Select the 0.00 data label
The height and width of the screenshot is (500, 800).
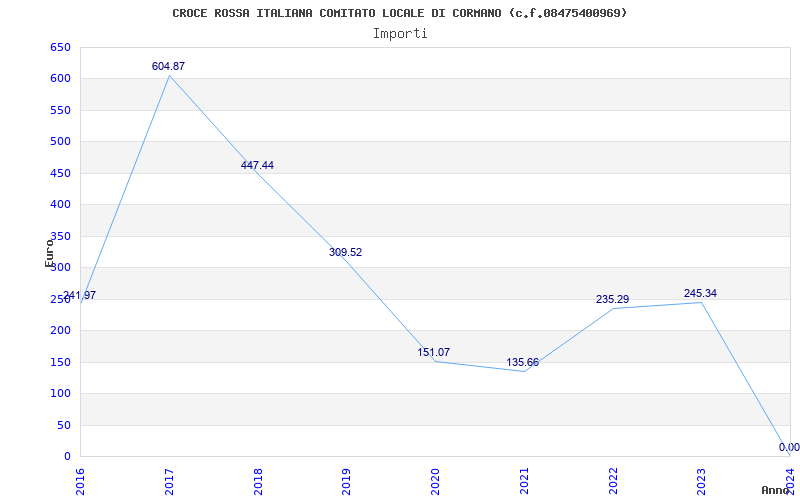[789, 447]
